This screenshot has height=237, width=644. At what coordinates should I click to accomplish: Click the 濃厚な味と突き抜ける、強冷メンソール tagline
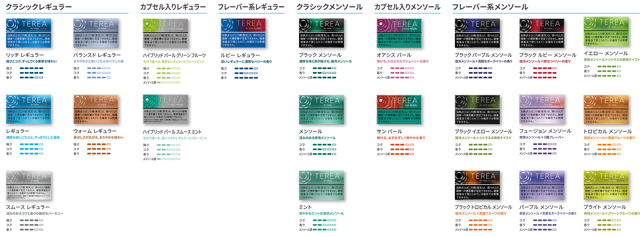click(325, 61)
